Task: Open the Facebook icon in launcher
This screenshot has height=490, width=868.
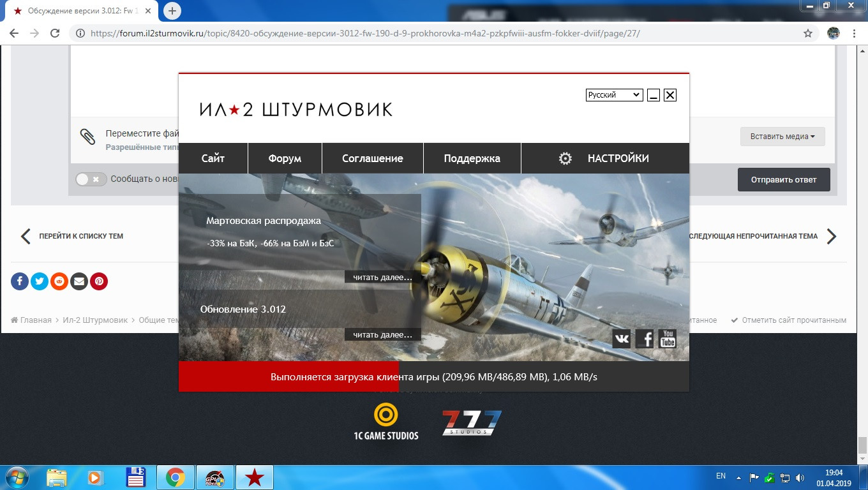Action: [x=645, y=339]
